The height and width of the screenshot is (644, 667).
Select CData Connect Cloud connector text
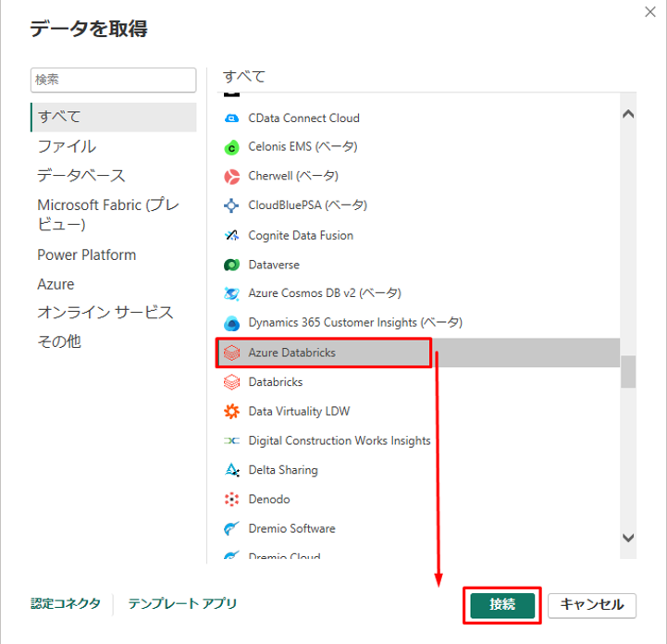pos(303,118)
